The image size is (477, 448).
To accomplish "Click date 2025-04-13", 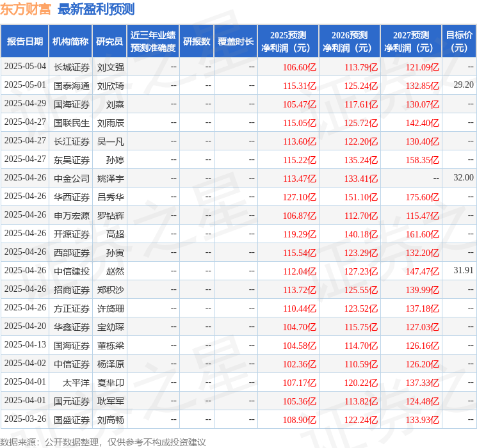I will coord(25,344).
